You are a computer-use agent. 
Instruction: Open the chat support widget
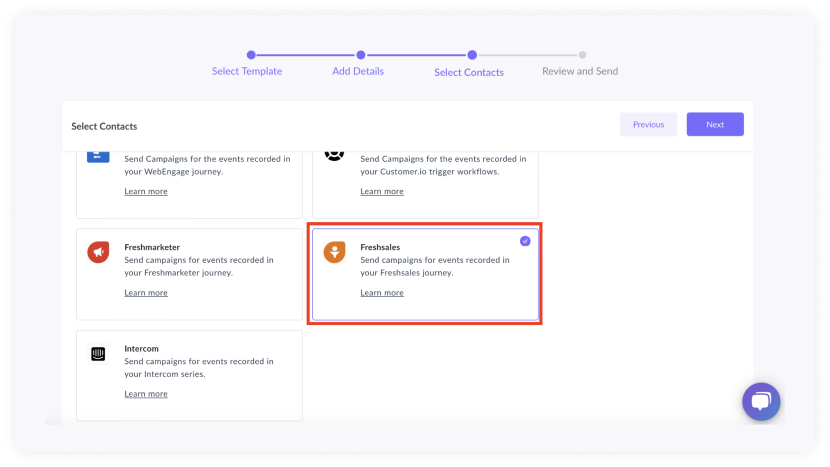click(x=761, y=401)
